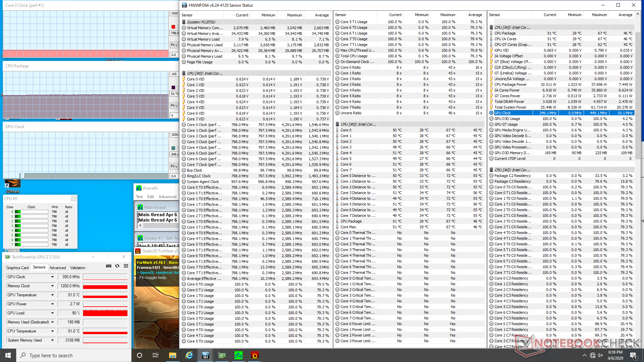Image resolution: width=644 pixels, height=362 pixels.
Task: Click the HWiNFO64 title bar icon
Action: [184, 5]
